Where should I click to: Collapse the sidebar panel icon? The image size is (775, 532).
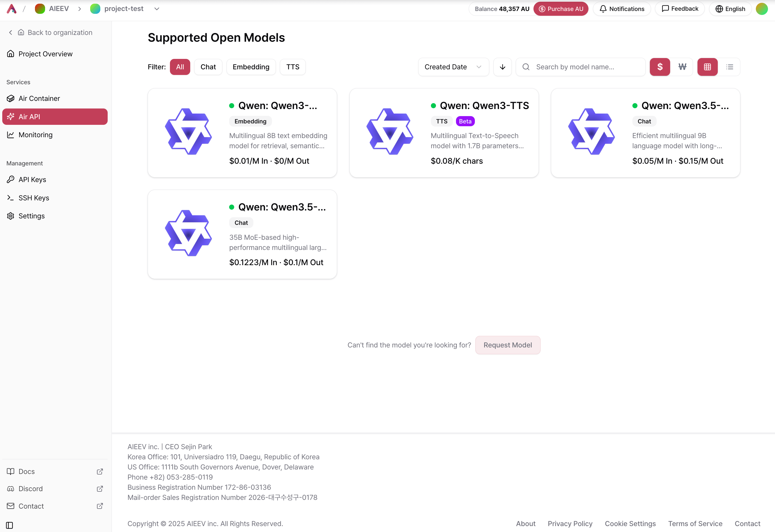point(10,525)
